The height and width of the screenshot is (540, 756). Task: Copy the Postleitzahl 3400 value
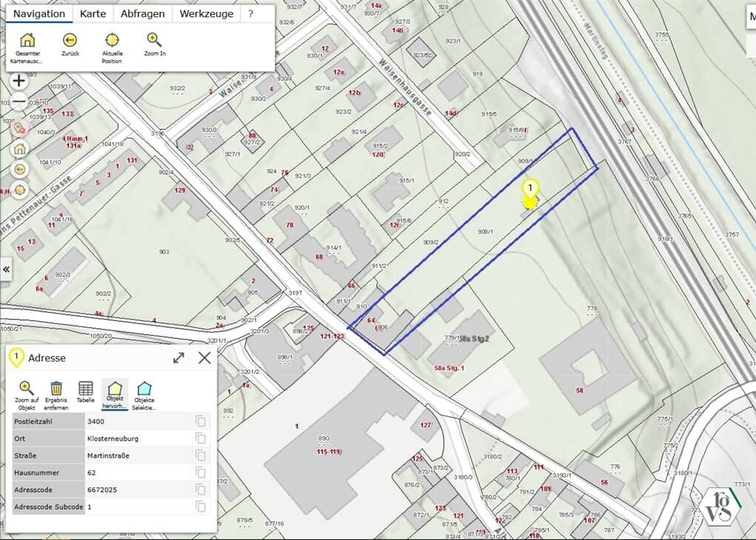pyautogui.click(x=200, y=421)
